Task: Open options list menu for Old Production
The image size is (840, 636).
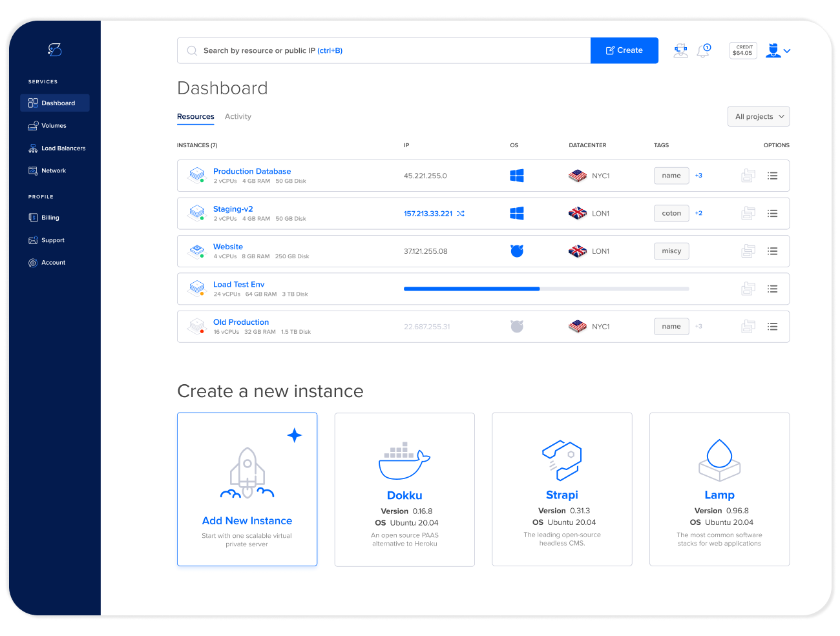Action: [772, 327]
